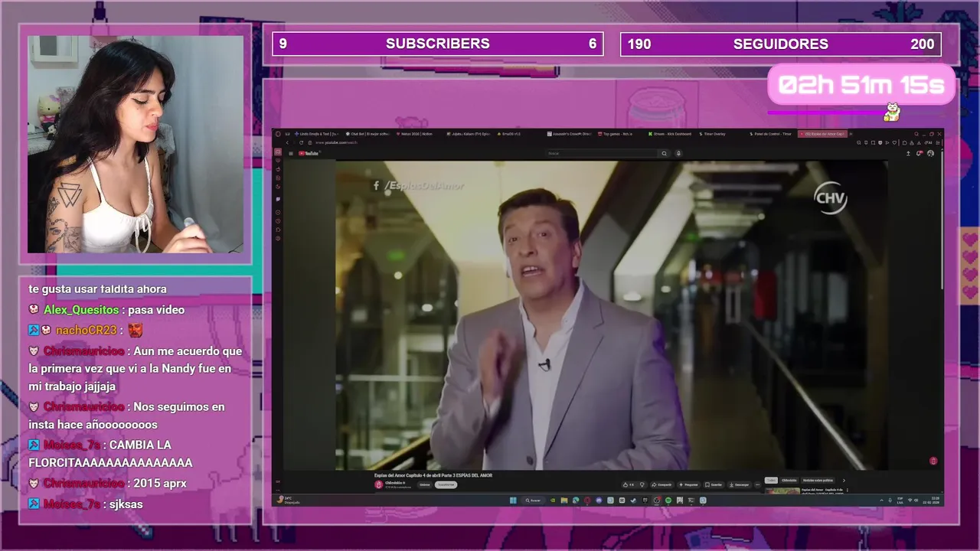Open YouTube account avatar menu
Image resolution: width=980 pixels, height=551 pixels.
(x=930, y=153)
